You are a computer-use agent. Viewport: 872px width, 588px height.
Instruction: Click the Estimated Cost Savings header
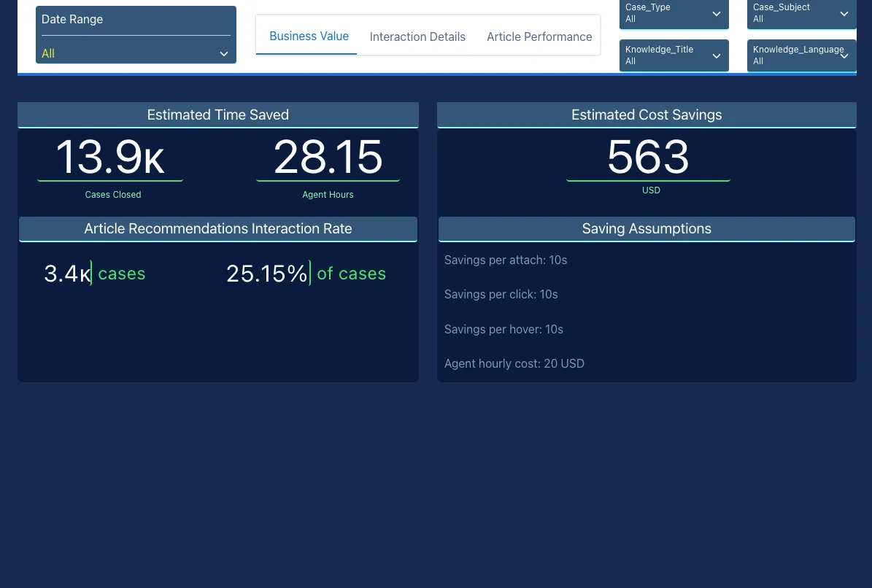click(647, 115)
